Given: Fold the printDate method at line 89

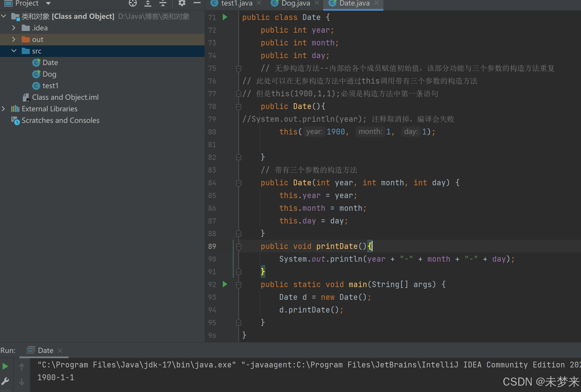Looking at the screenshot, I should click(239, 247).
